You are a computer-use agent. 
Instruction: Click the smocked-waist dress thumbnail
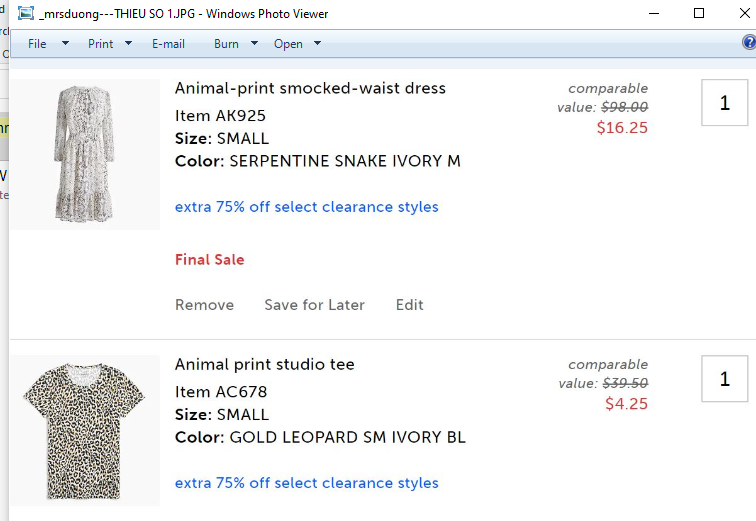[x=85, y=154]
